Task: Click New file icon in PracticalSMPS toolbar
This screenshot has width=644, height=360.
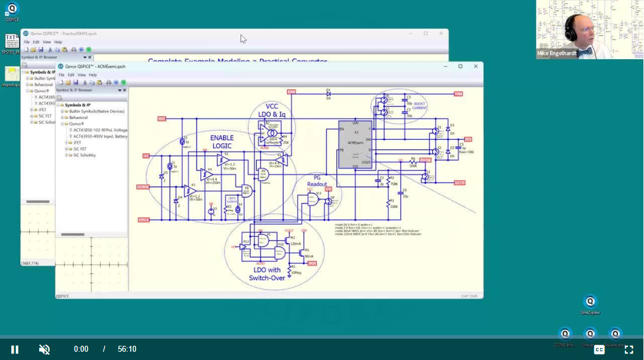Action: [x=26, y=50]
